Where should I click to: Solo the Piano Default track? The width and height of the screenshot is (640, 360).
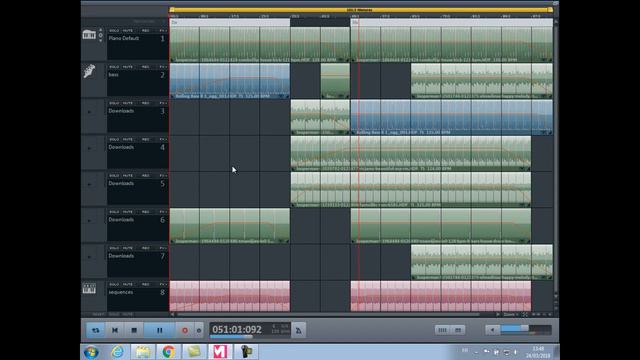coord(114,31)
